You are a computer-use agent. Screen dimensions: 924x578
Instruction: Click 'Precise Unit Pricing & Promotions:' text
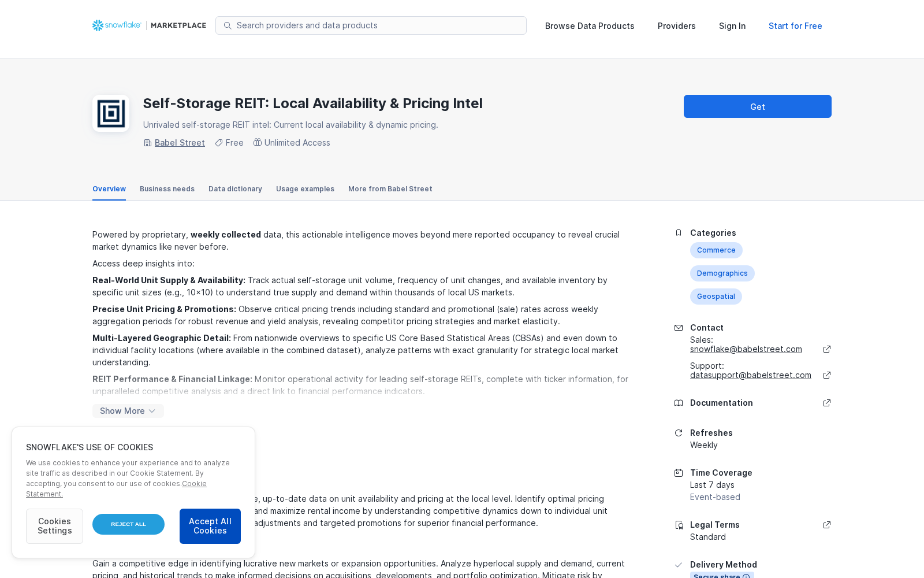click(x=164, y=309)
